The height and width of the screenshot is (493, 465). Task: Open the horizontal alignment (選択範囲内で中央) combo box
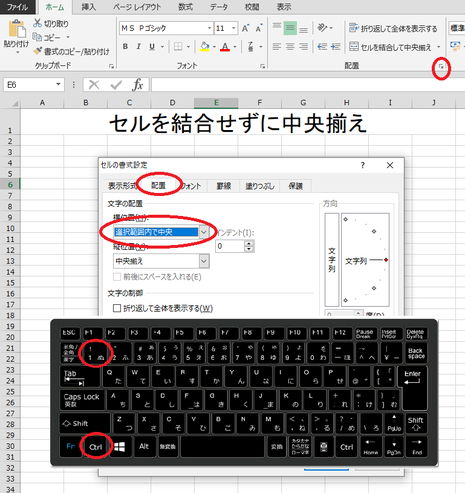(x=161, y=232)
